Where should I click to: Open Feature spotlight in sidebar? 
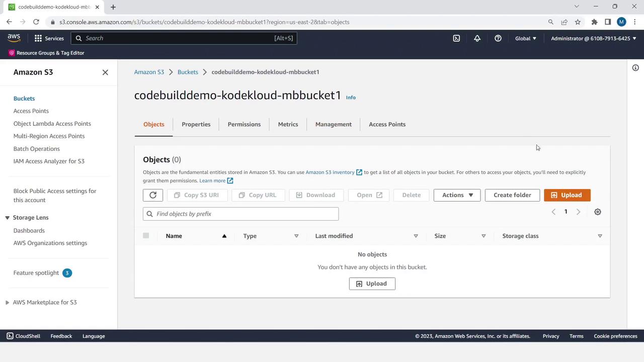click(36, 273)
